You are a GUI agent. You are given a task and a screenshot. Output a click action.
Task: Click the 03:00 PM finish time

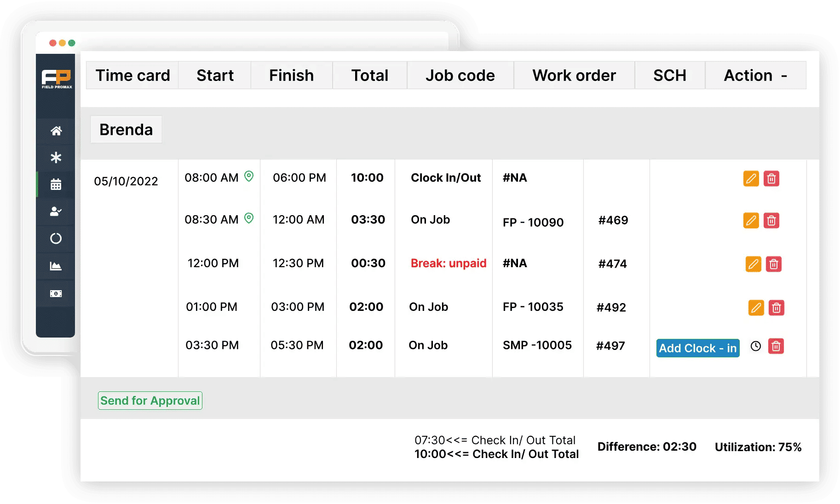(298, 307)
